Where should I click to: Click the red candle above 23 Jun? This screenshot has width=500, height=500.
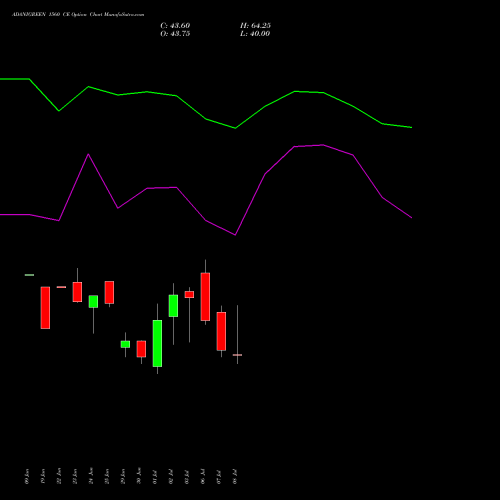pyautogui.click(x=77, y=292)
